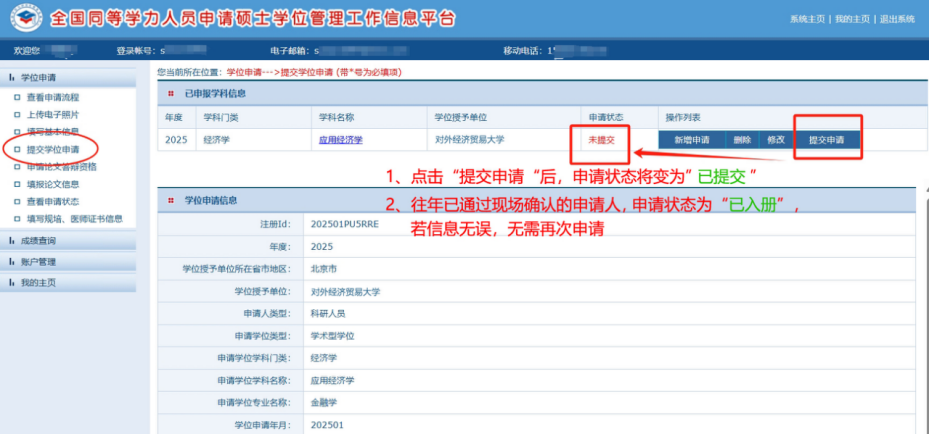Open 填写规培、医师证书信息 in sidebar

click(x=75, y=219)
